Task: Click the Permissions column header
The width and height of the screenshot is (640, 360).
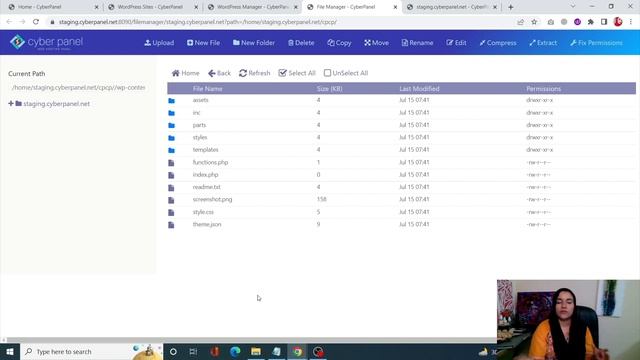Action: pos(543,89)
